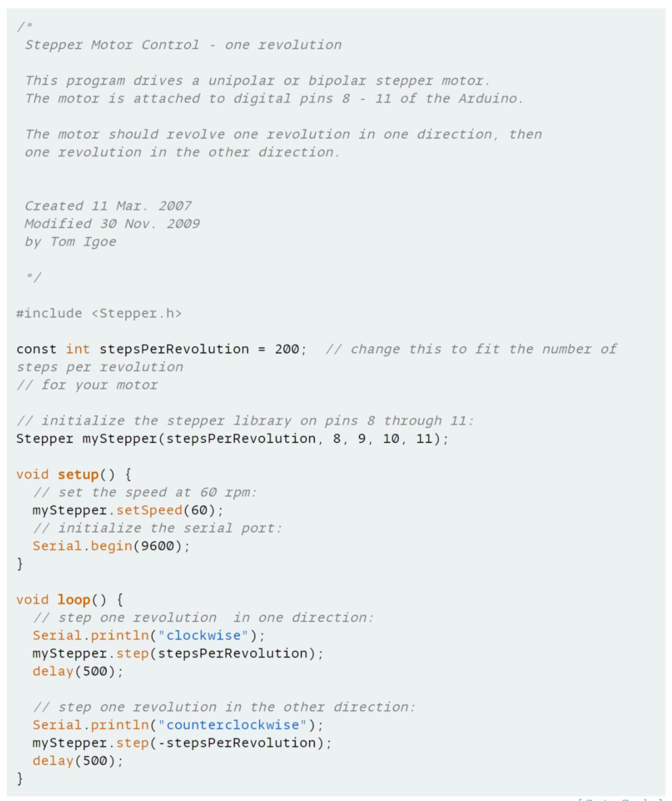
Task: Click the #include <Stepper.h> line
Action: click(x=99, y=314)
